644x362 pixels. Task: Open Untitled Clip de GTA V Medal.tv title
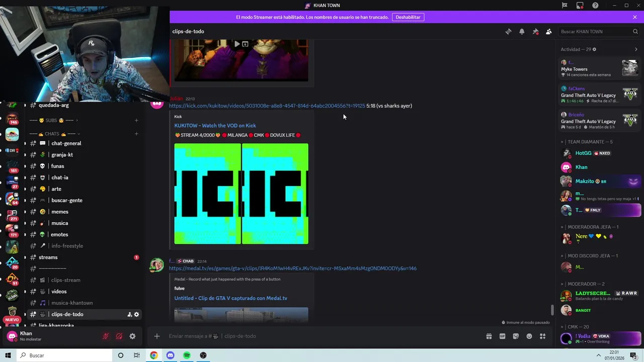[x=230, y=298]
